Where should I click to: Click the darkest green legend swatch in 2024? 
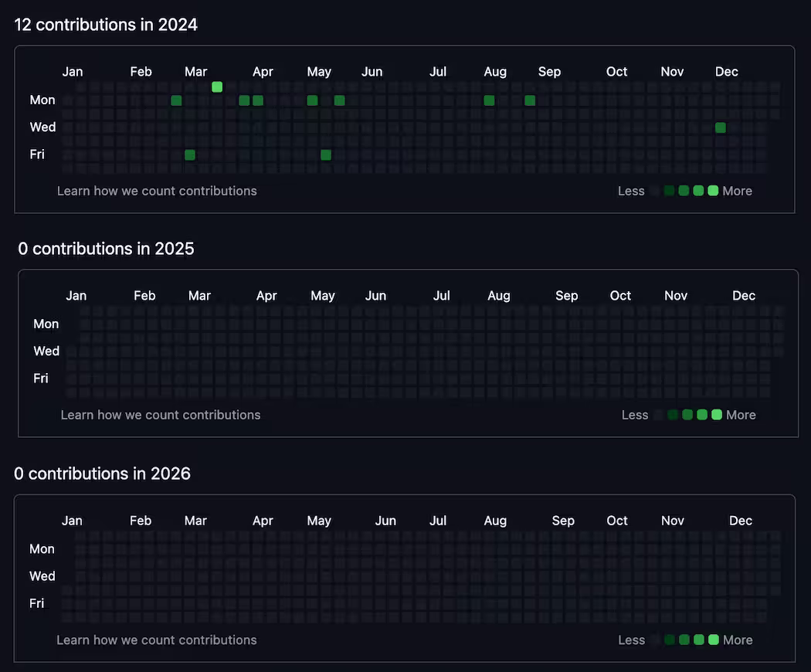click(670, 191)
